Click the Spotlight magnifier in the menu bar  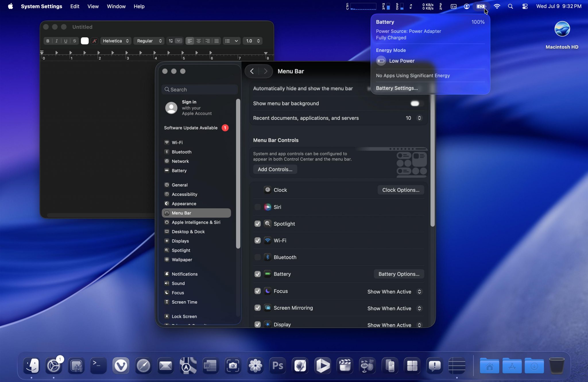[510, 6]
